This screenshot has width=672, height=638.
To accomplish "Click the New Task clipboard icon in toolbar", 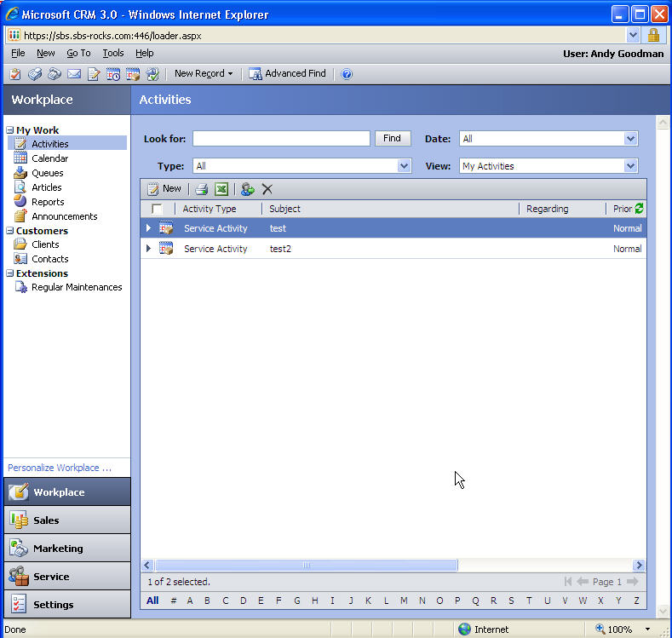I will (x=15, y=74).
